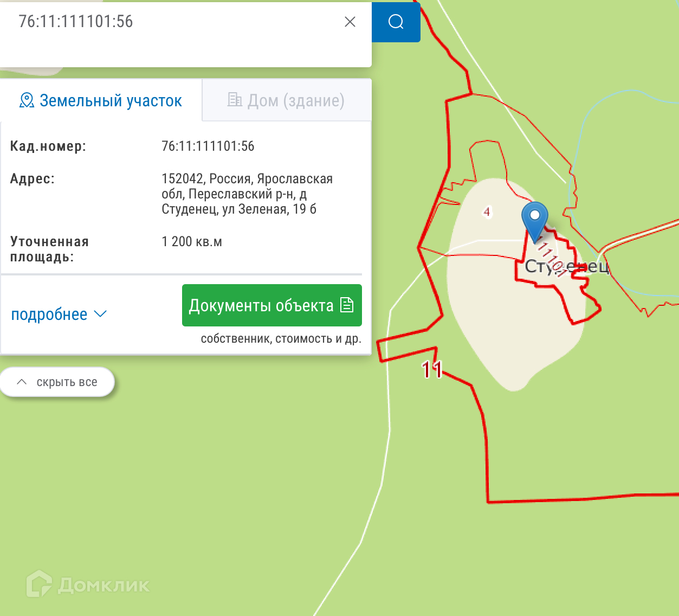
Task: Click cadastral district label 11 on map
Action: click(432, 369)
